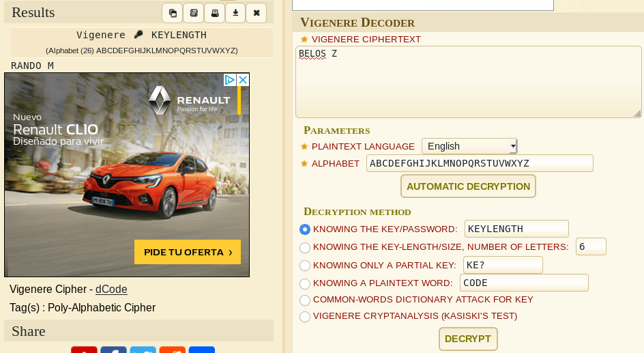
Task: Close the Results panel with X icon
Action: pyautogui.click(x=257, y=13)
